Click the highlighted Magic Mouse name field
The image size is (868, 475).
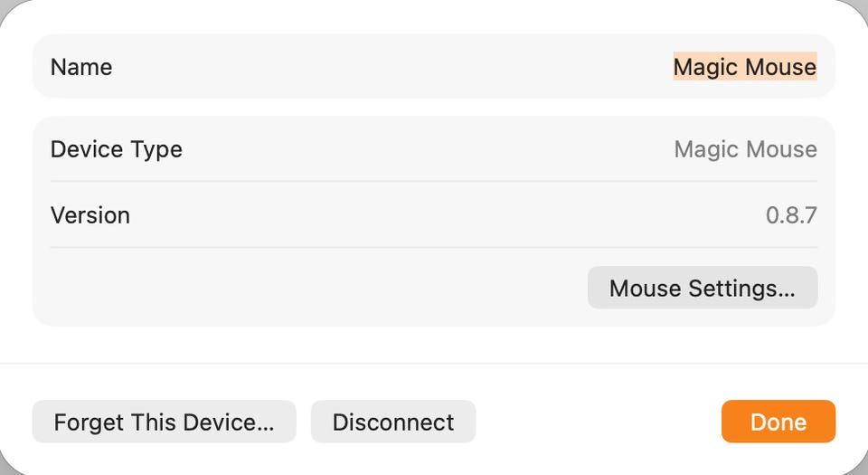tap(744, 67)
